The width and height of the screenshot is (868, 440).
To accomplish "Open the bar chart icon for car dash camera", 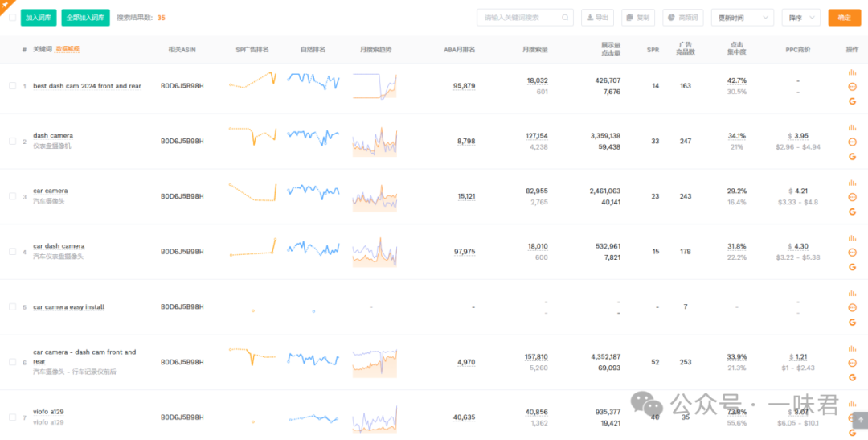I will pyautogui.click(x=852, y=238).
